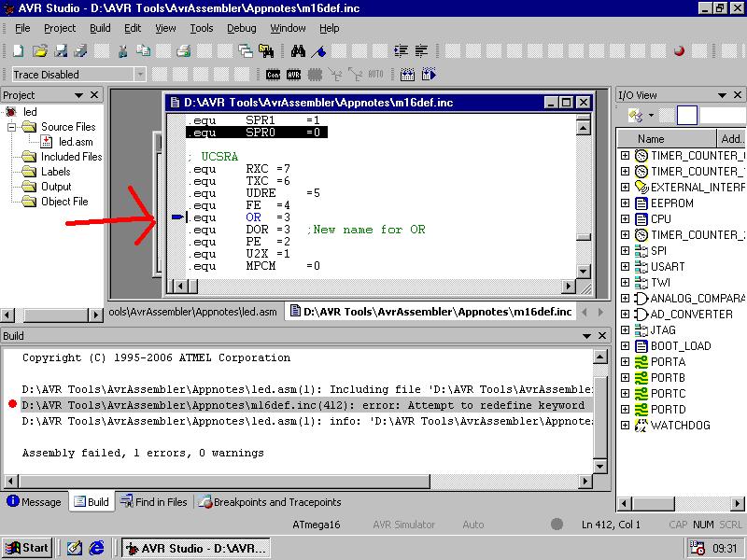Screen dimensions: 747x560
Task: Click the system tray scheduler icon
Action: coord(697,548)
